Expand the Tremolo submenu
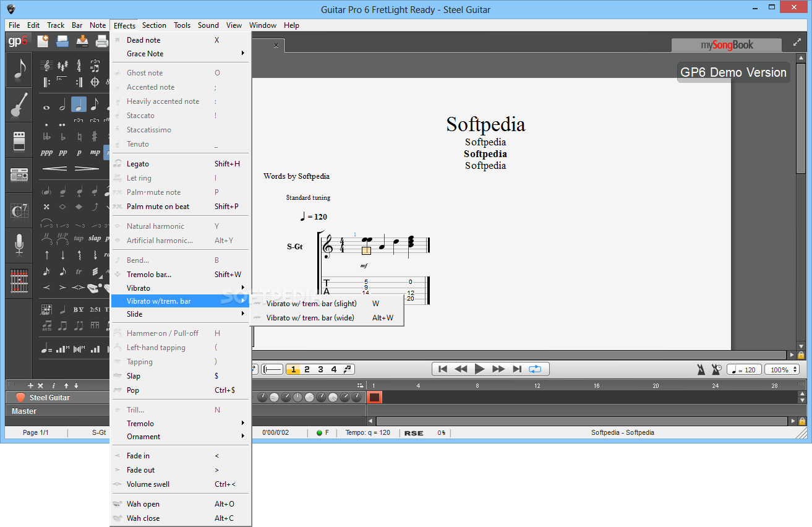This screenshot has height=527, width=812. coord(181,424)
